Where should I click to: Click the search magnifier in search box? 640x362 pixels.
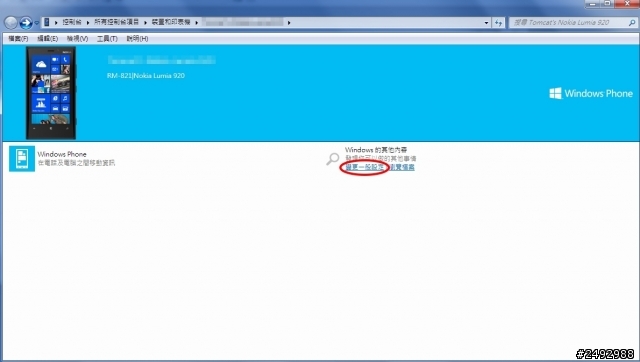(x=632, y=23)
